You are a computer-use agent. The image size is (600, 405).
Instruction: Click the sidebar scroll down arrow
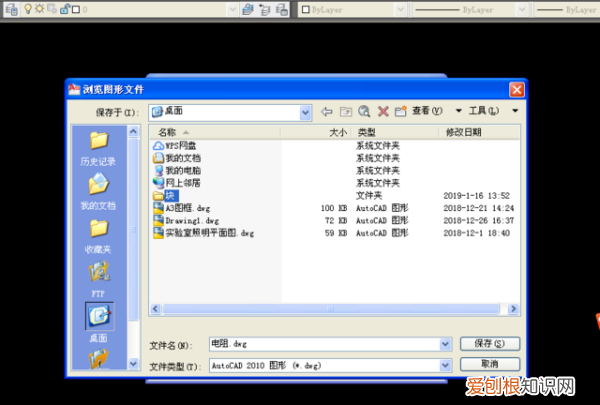click(133, 363)
